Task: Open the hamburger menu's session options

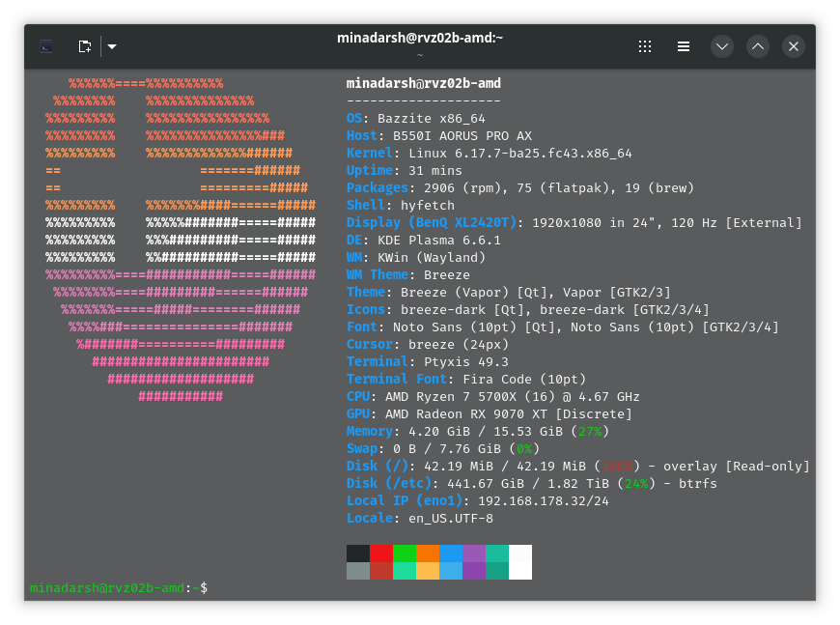Action: [684, 46]
